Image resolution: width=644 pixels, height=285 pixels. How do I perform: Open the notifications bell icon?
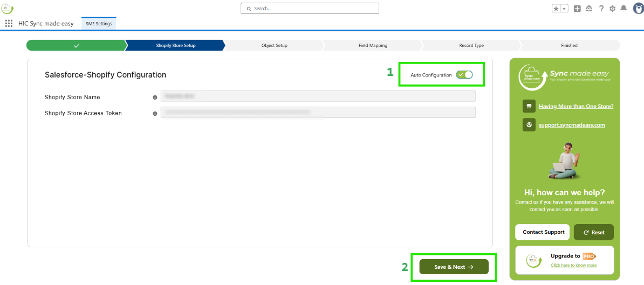[x=624, y=9]
